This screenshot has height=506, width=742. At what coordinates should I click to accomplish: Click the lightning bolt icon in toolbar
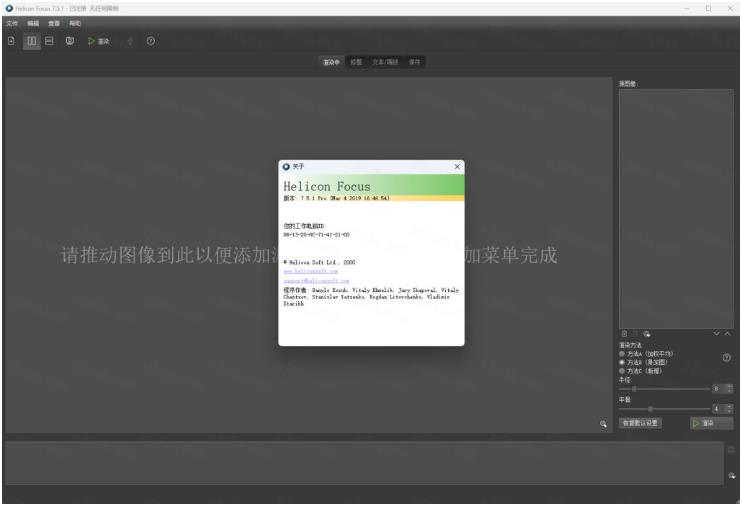tap(130, 41)
